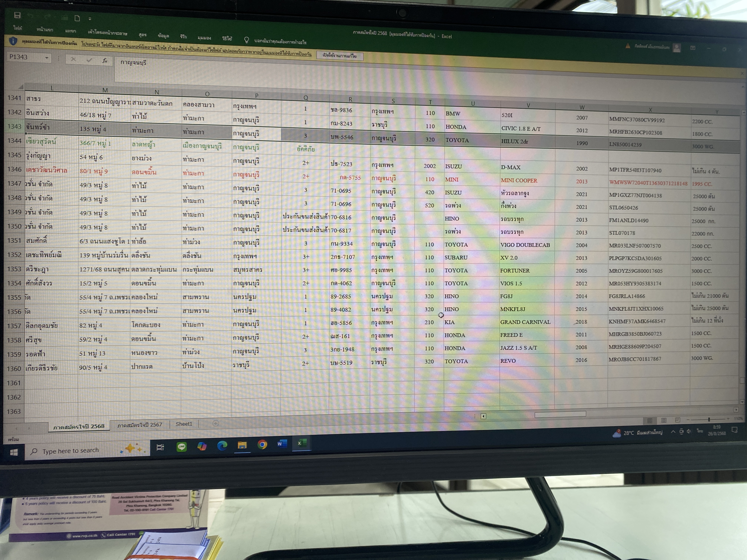Open the เค้าโครงหน้ากระดาษ (Page Layout) tab

coord(107,33)
